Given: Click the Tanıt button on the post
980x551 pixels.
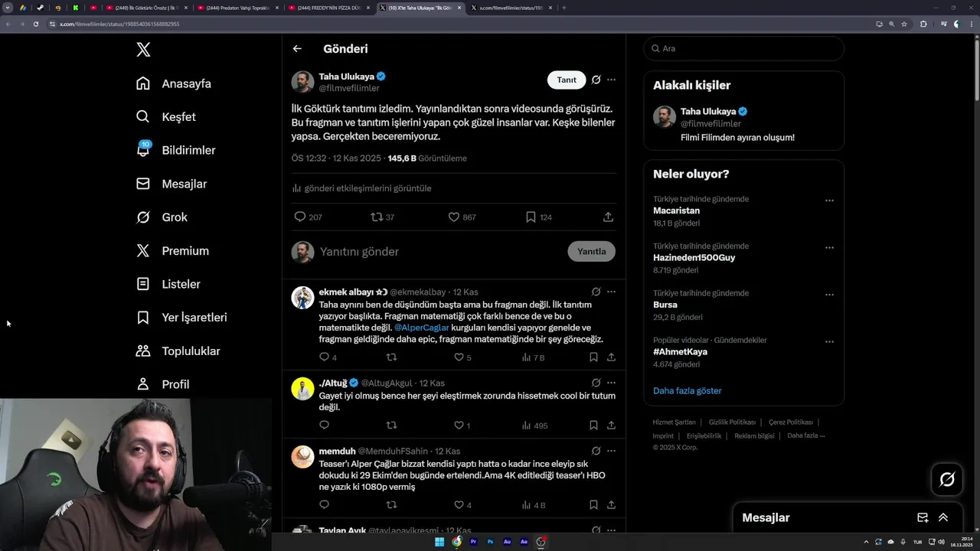Looking at the screenshot, I should [x=567, y=80].
